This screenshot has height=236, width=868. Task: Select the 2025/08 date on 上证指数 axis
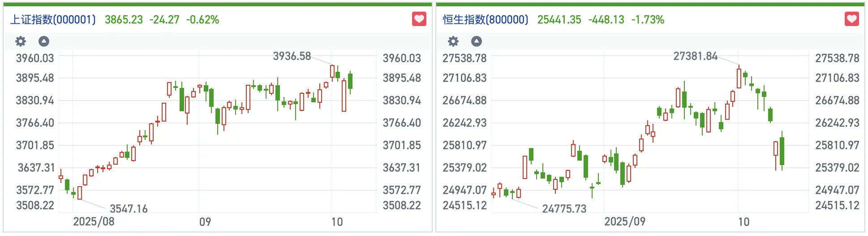94,222
